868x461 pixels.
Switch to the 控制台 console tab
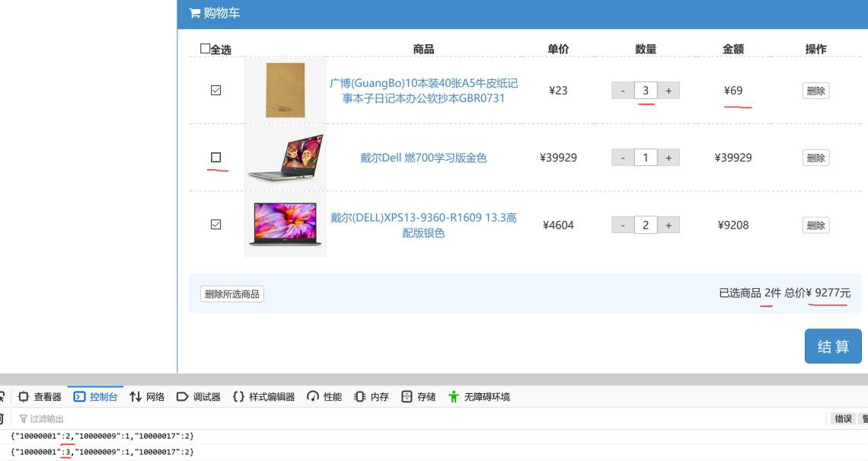click(x=96, y=397)
